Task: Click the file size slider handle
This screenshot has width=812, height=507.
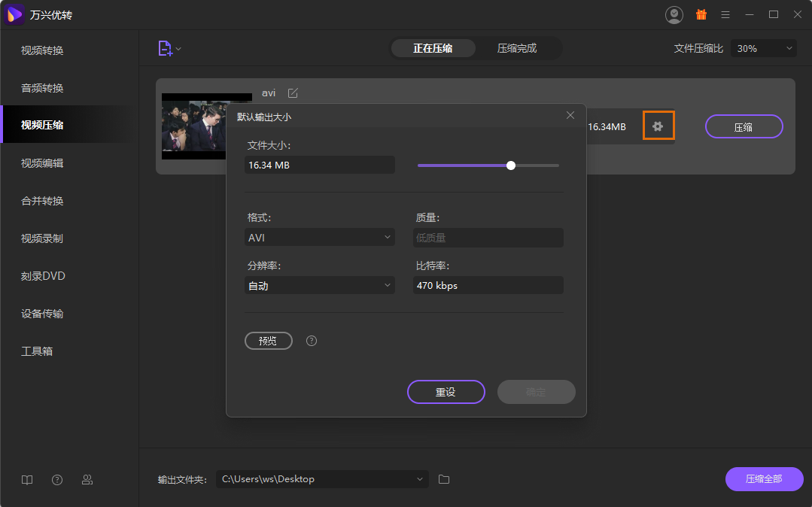Action: pos(511,165)
